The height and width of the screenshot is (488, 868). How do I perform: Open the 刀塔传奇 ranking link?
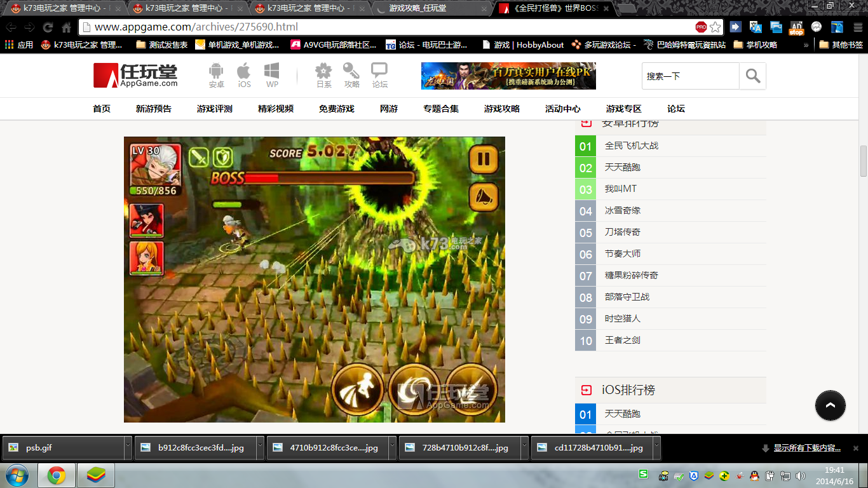623,232
